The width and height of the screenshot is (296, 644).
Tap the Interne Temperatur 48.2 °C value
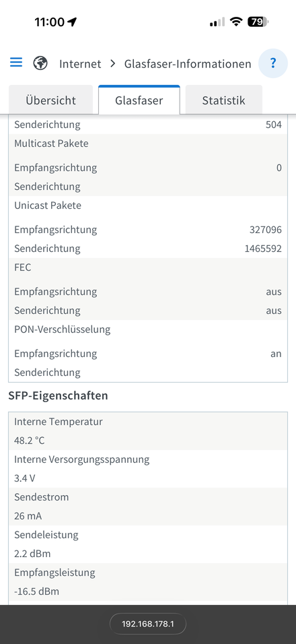pyautogui.click(x=30, y=441)
